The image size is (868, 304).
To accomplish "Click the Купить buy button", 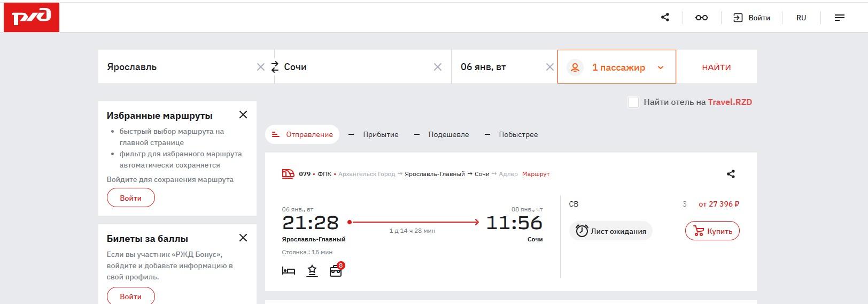I will 712,231.
